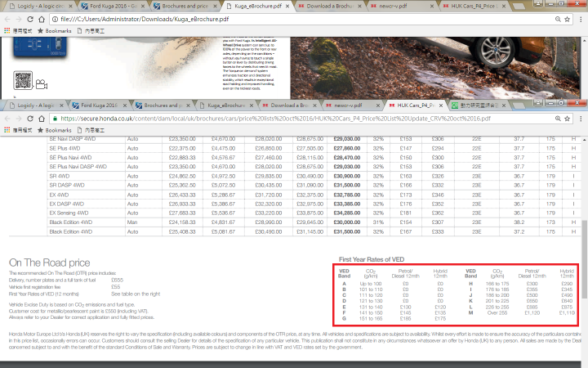Open the Apps grid in Kuga window bookmarks bar

point(7,31)
